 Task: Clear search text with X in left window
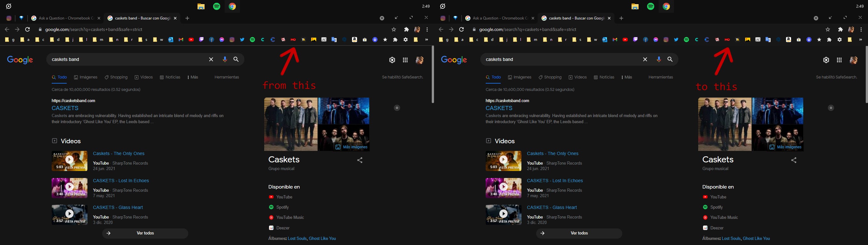pyautogui.click(x=211, y=59)
